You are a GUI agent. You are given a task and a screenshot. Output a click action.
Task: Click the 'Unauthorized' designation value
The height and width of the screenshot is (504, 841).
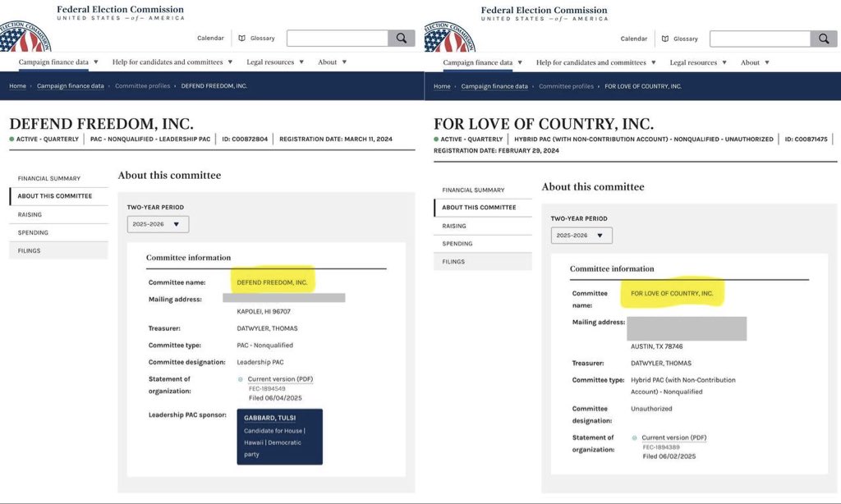651,409
